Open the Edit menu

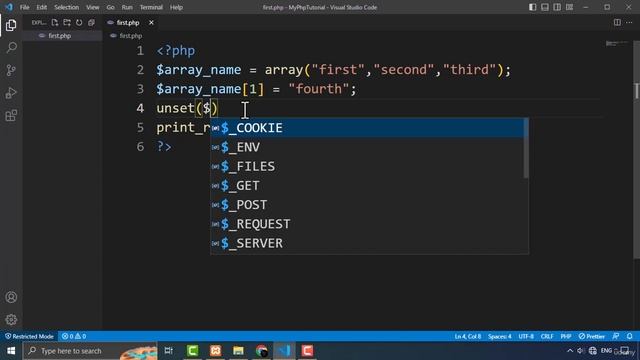click(x=42, y=7)
